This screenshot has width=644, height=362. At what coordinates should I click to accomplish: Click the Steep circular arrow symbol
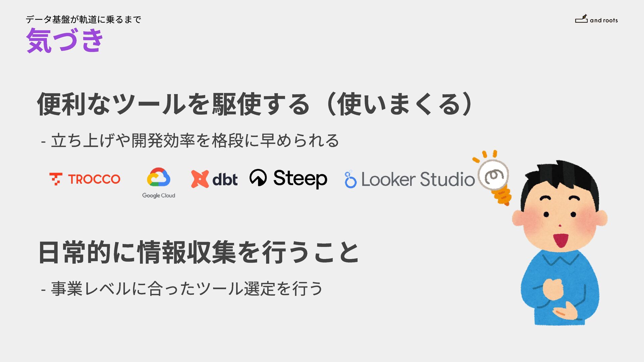pos(258,178)
